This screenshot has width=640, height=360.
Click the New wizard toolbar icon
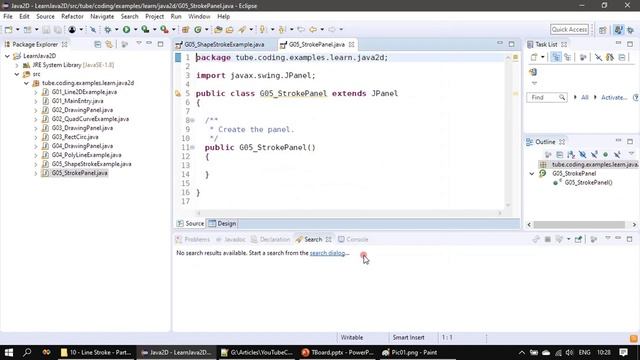[x=9, y=29]
